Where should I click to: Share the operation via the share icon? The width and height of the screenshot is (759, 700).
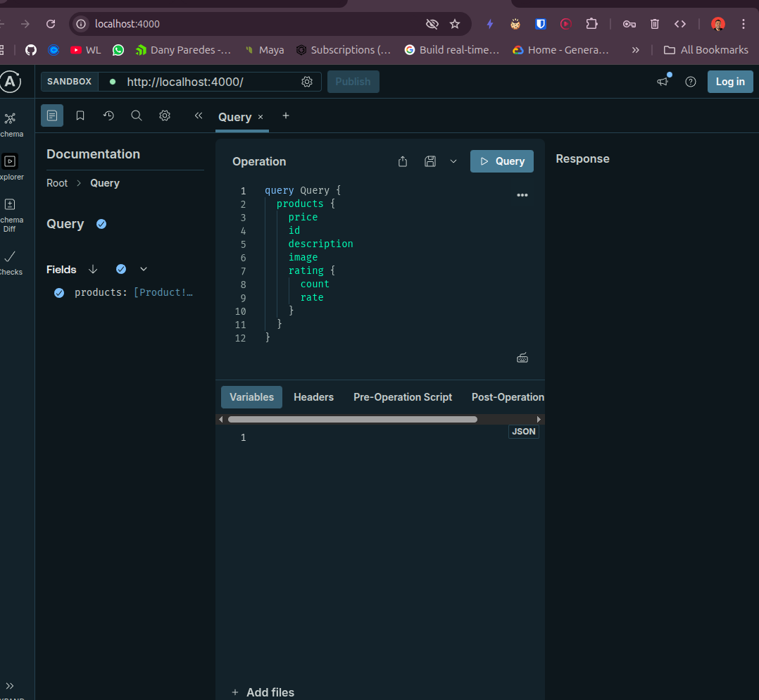(403, 161)
